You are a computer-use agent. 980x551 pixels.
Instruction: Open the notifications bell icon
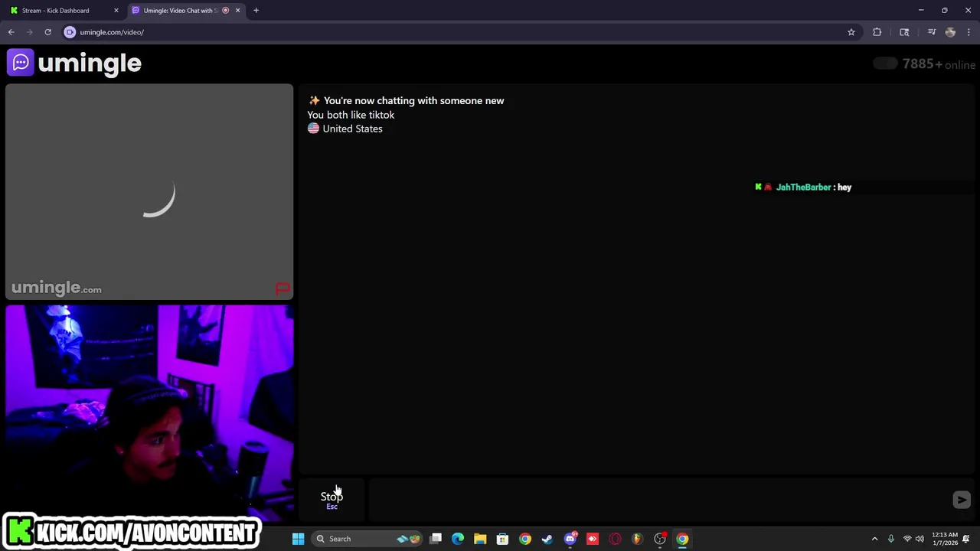tap(966, 539)
